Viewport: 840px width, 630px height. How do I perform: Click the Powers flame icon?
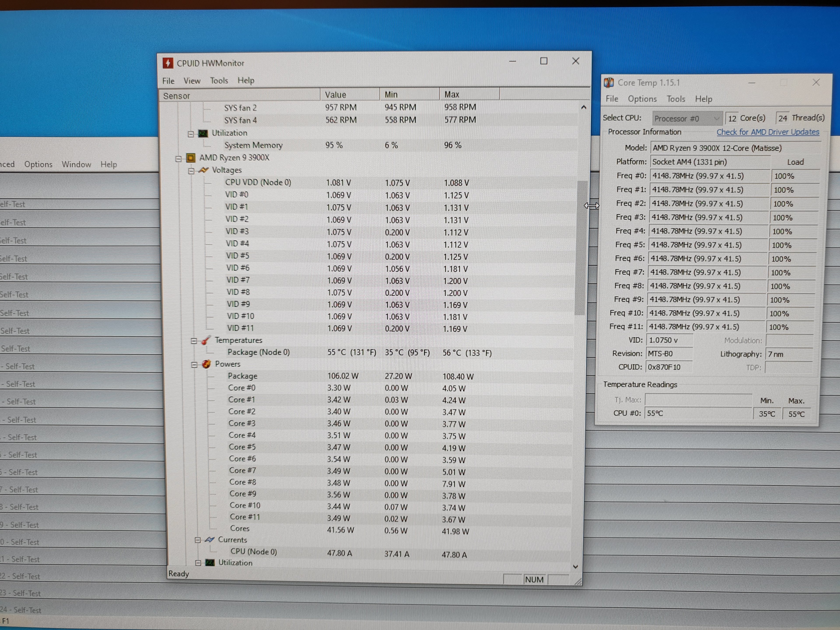coord(206,364)
